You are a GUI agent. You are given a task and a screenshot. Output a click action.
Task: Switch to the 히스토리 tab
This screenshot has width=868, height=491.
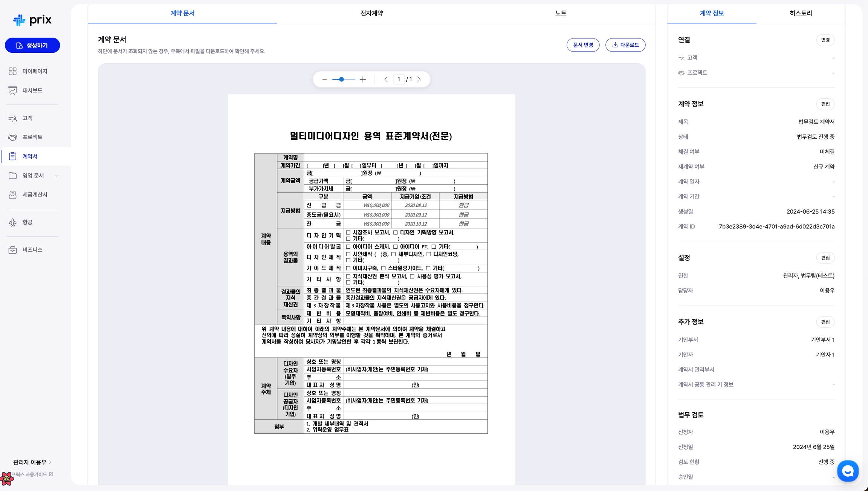[801, 13]
